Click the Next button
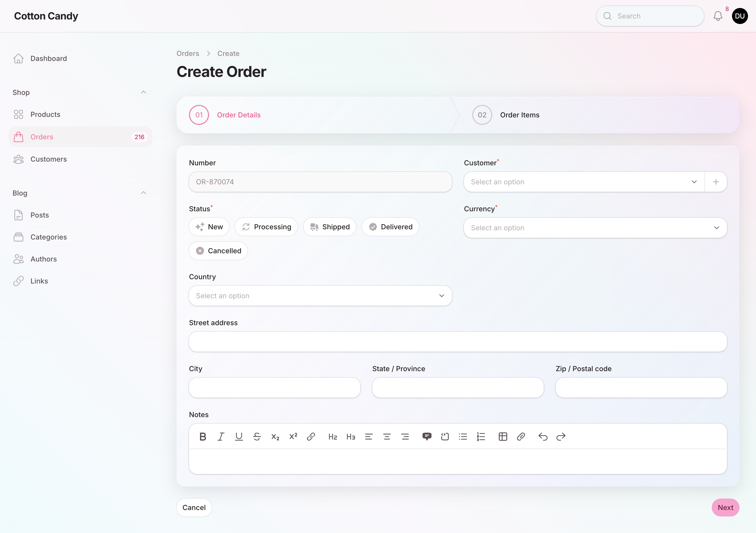This screenshot has height=533, width=756. pyautogui.click(x=725, y=507)
